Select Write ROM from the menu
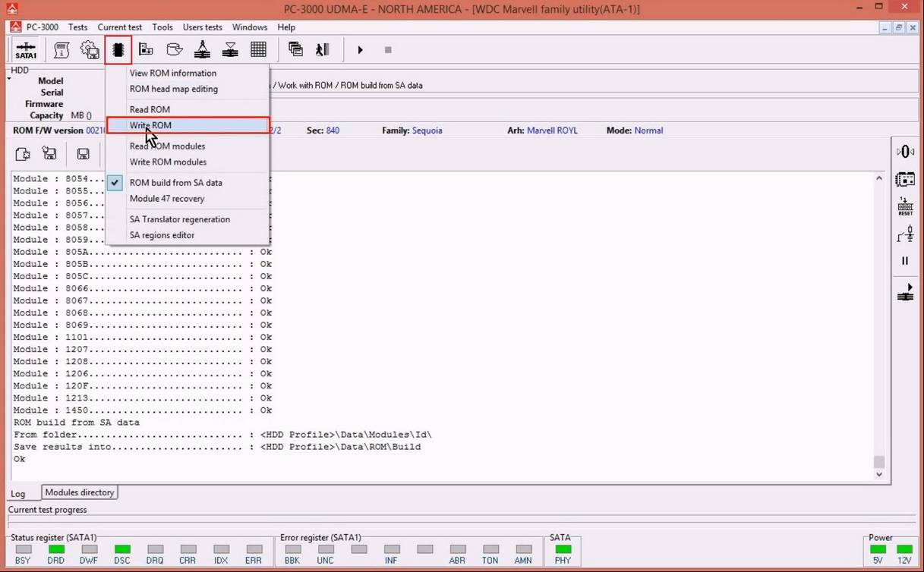 click(150, 125)
